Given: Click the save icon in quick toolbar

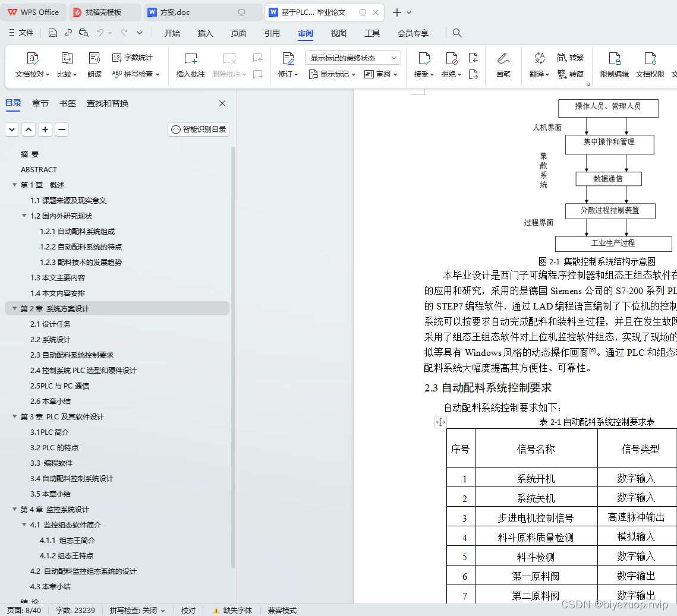Looking at the screenshot, I should tap(53, 33).
